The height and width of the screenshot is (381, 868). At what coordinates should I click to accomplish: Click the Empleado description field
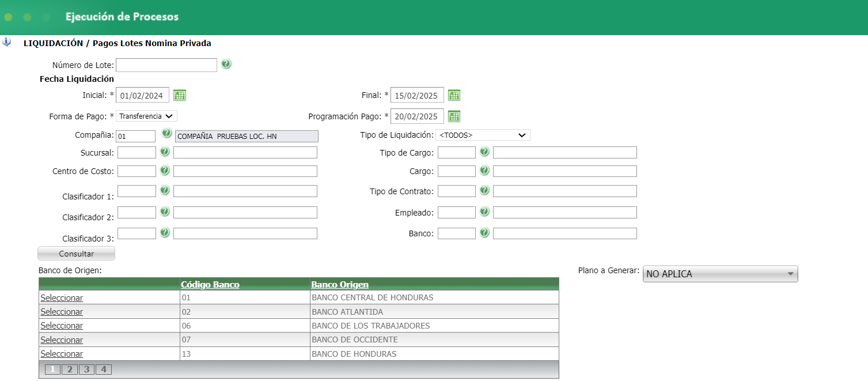click(x=565, y=212)
